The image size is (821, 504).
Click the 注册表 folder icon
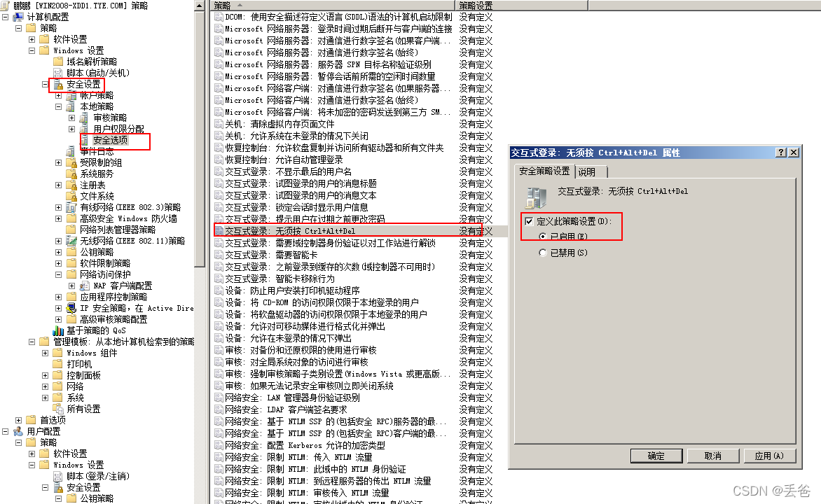pyautogui.click(x=71, y=185)
